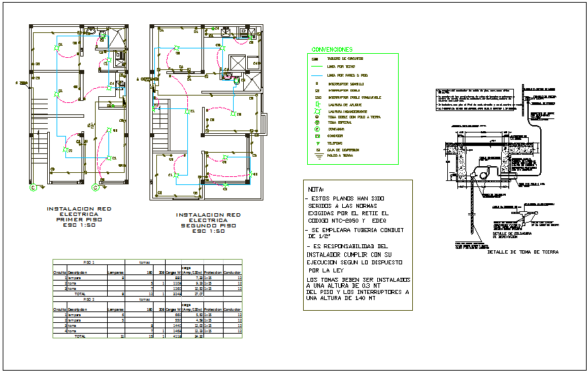Click the TELEFONO legend label

tap(335, 143)
